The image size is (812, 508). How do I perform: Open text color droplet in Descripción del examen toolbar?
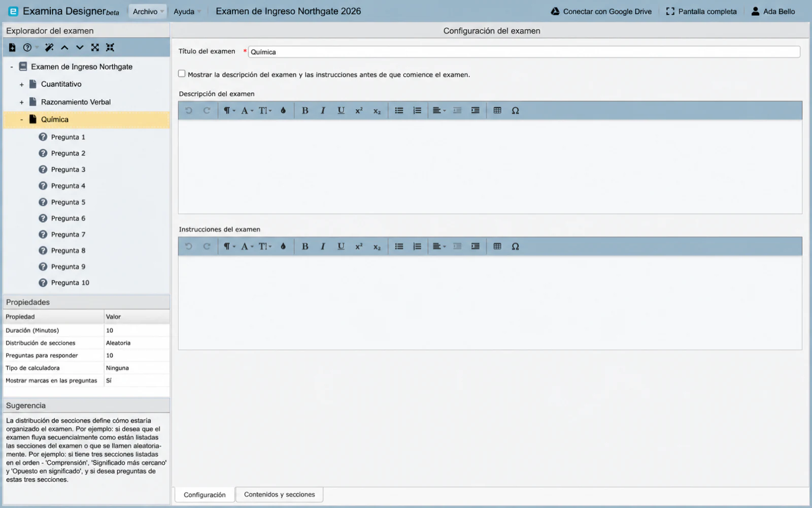pyautogui.click(x=283, y=110)
